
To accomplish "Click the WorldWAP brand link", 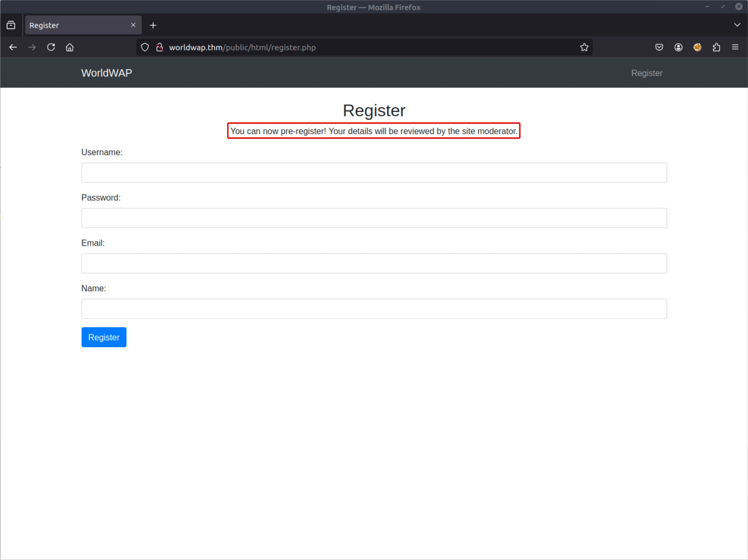I will click(x=106, y=73).
